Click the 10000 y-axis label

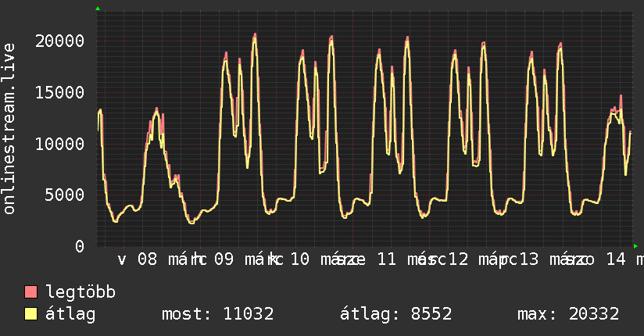pyautogui.click(x=62, y=144)
